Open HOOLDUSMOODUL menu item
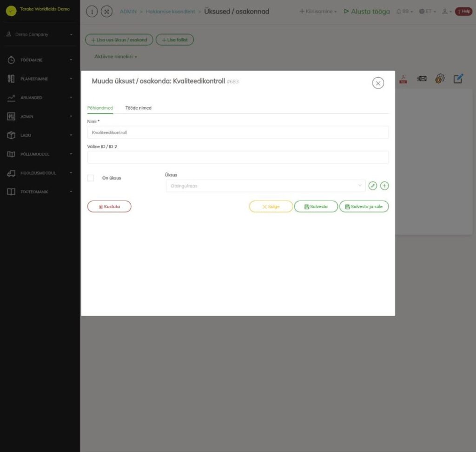 tap(40, 173)
